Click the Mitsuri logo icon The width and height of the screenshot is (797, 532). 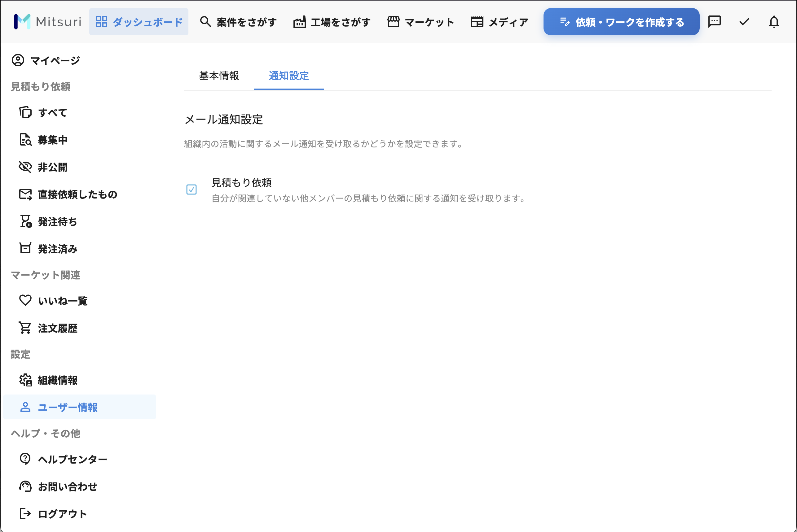tap(22, 22)
